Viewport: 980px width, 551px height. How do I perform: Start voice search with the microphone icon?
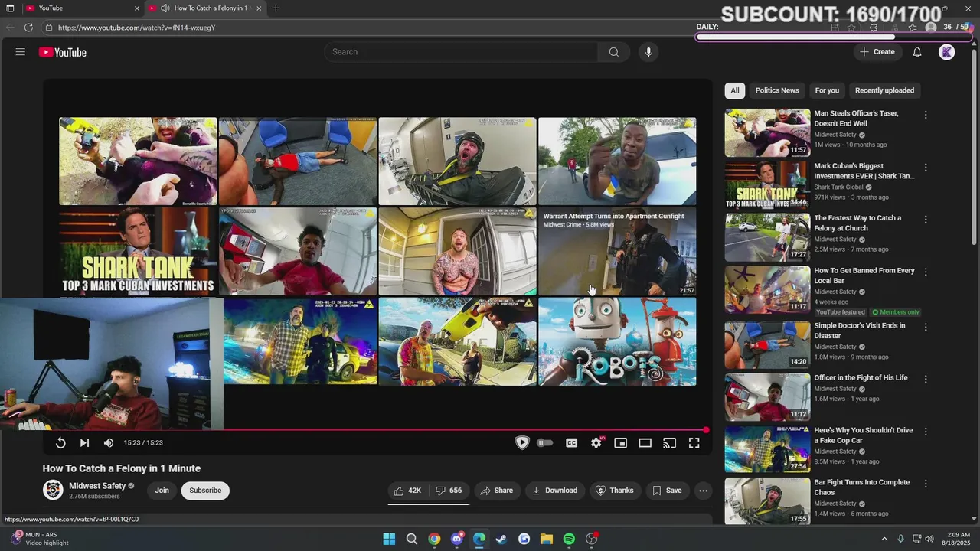pyautogui.click(x=648, y=52)
